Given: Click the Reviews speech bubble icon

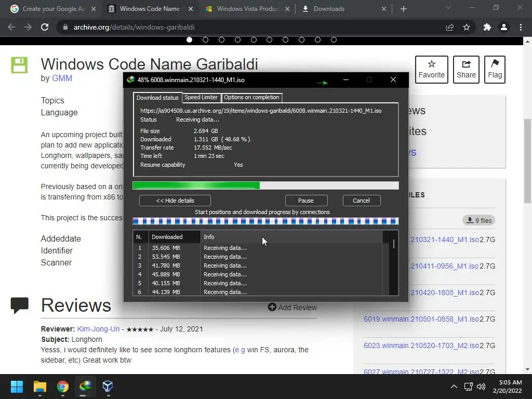Looking at the screenshot, I should (x=20, y=305).
